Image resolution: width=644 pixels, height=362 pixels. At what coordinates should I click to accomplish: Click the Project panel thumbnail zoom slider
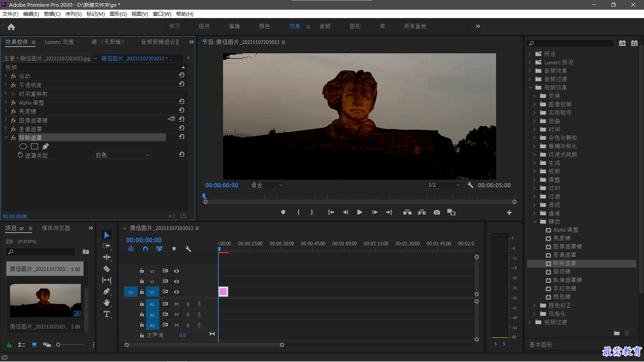click(x=70, y=345)
